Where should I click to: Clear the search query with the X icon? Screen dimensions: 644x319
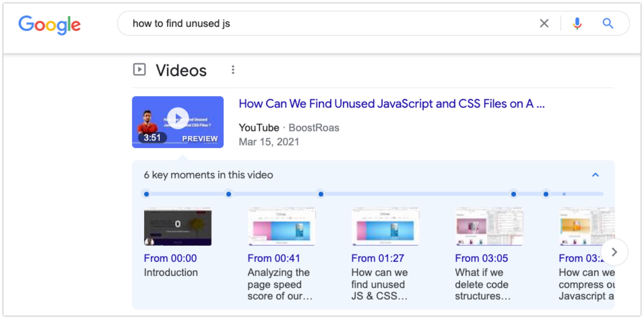[544, 23]
